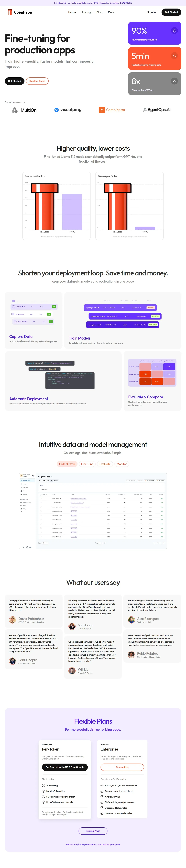The image size is (186, 868).
Task: Click Enterprise Contact Us button
Action: pyautogui.click(x=122, y=767)
